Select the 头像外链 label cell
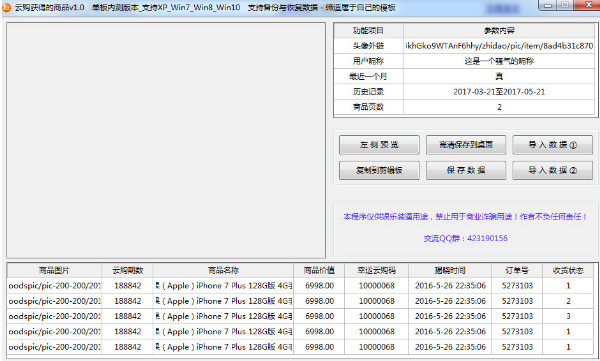 tap(368, 46)
